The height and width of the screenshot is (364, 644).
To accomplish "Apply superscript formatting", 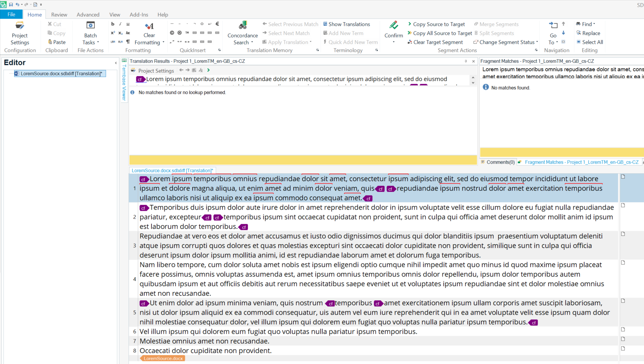I will [113, 33].
